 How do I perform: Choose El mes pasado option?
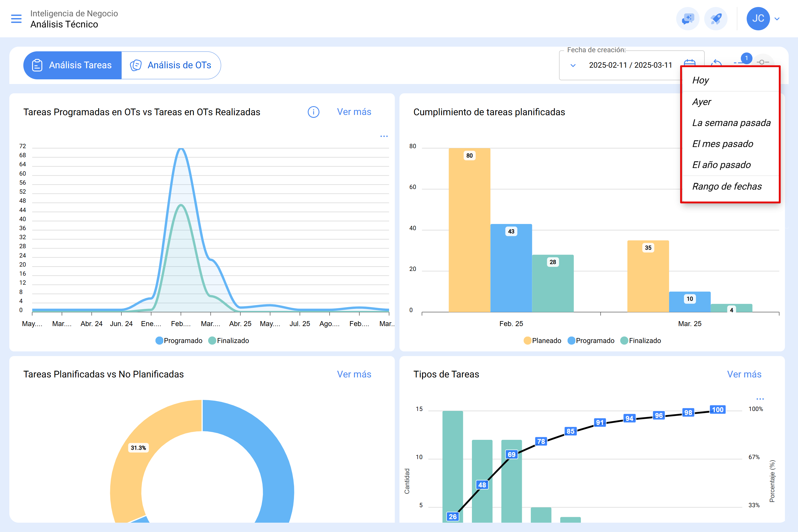[x=731, y=144]
